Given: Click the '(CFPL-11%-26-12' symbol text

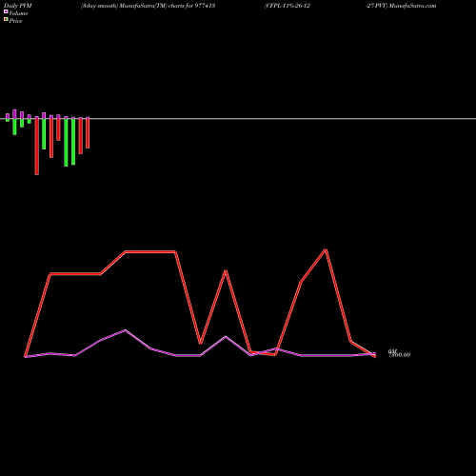Looking at the screenshot, I should coord(287,6).
